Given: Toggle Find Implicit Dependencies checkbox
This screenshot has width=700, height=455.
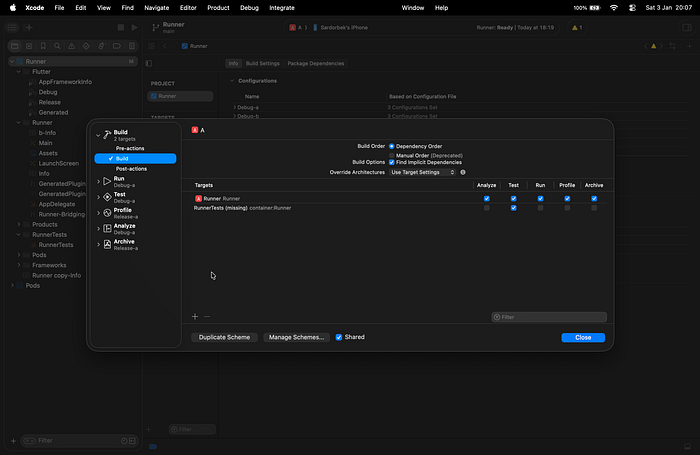Looking at the screenshot, I should (392, 163).
